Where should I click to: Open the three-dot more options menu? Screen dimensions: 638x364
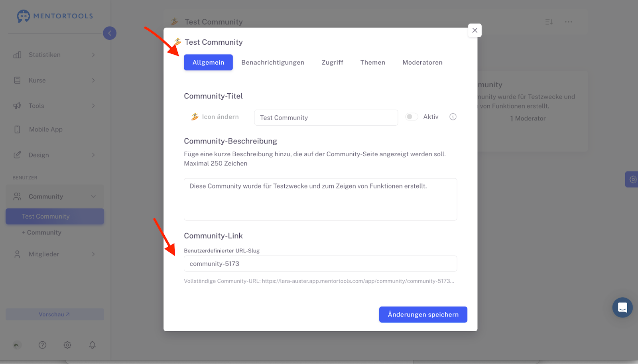[569, 22]
